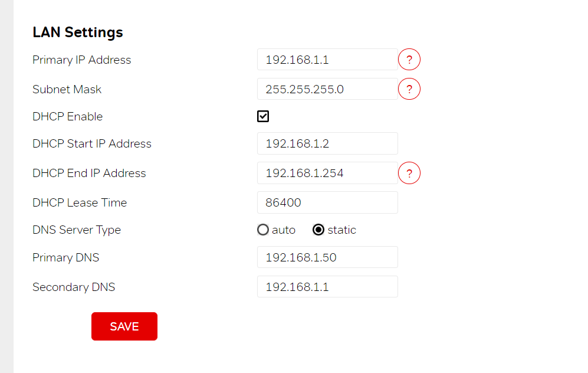Focus the Primary DNS input field
This screenshot has width=588, height=373.
[327, 257]
